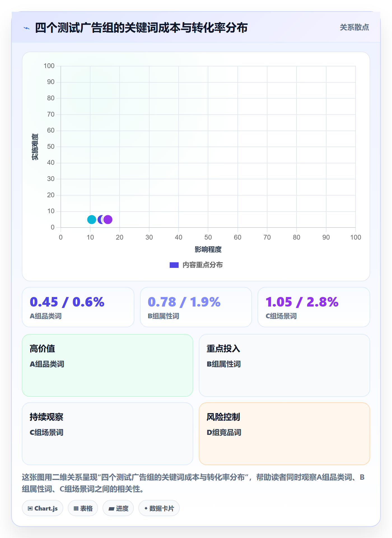The image size is (392, 538).
Task: Select the title 四个测试广告组的关键词成本与转化率分布
Action: point(141,28)
